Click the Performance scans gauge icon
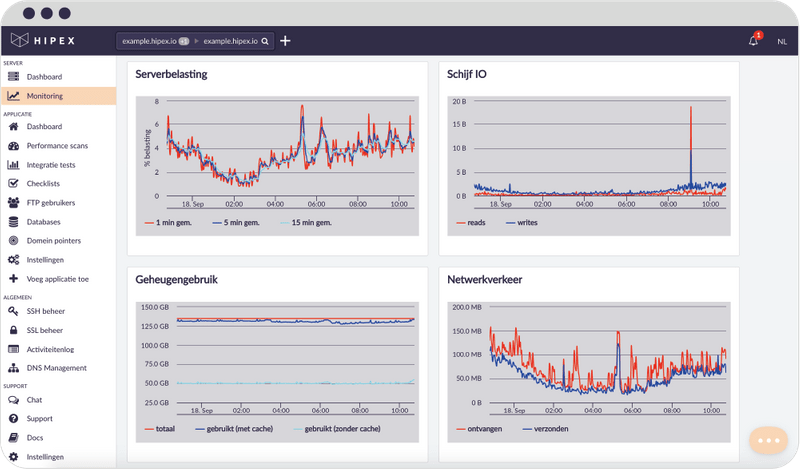Viewport: 800px width, 470px height. tap(13, 146)
